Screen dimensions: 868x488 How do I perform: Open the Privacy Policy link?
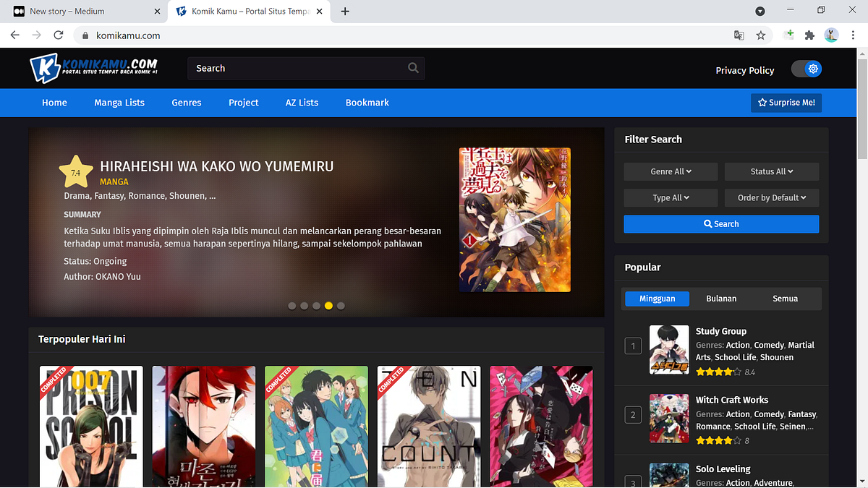745,70
